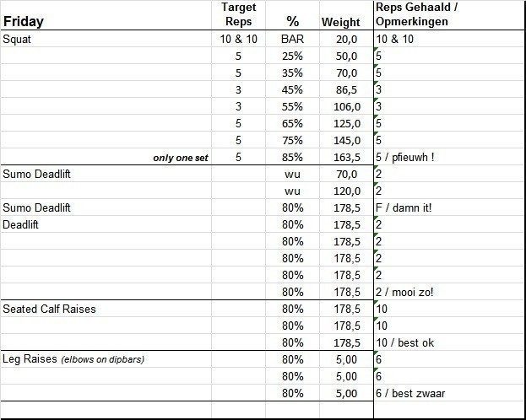526x420 pixels.
Task: Click the Reps Gehaald / Opmerkingen header
Action: (410, 14)
